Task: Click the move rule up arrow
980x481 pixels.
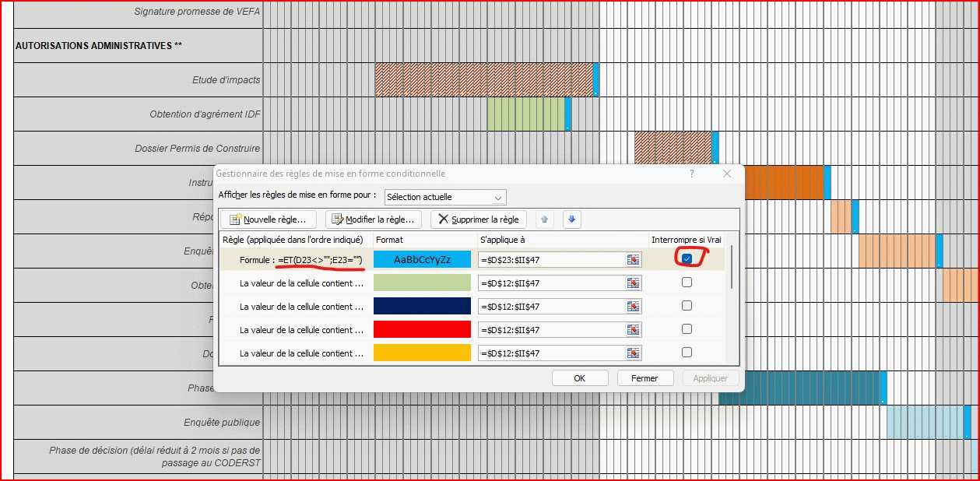Action: [544, 219]
